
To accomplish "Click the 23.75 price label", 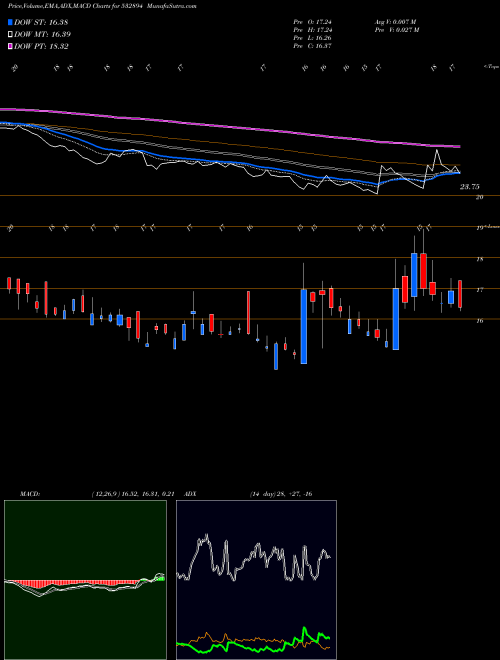I will click(x=469, y=186).
